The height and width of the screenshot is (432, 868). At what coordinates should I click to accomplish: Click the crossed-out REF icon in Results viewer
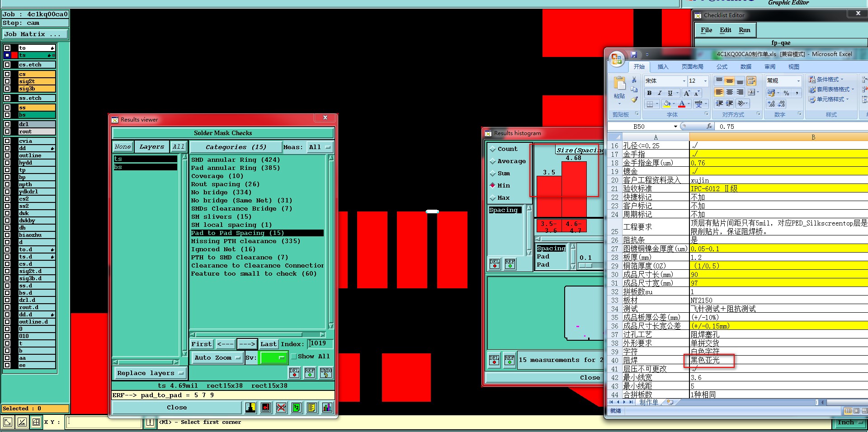coord(281,408)
